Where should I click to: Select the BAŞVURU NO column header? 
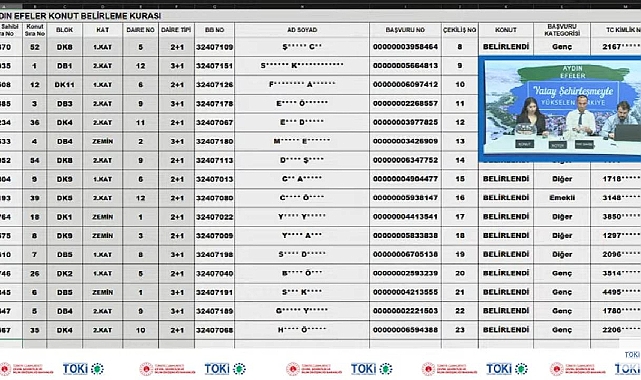405,30
